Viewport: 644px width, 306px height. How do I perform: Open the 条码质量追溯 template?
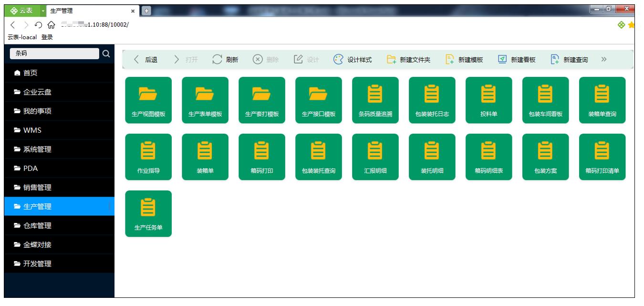point(376,100)
